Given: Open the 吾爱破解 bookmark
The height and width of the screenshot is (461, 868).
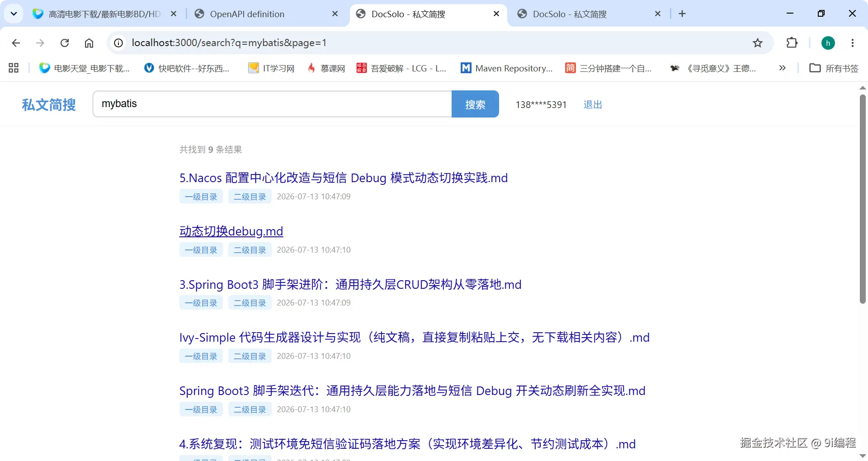Looking at the screenshot, I should [401, 68].
